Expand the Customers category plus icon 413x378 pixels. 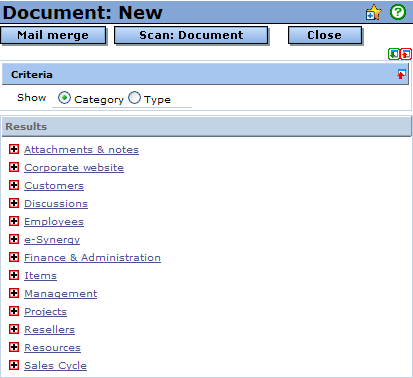pyautogui.click(x=14, y=185)
